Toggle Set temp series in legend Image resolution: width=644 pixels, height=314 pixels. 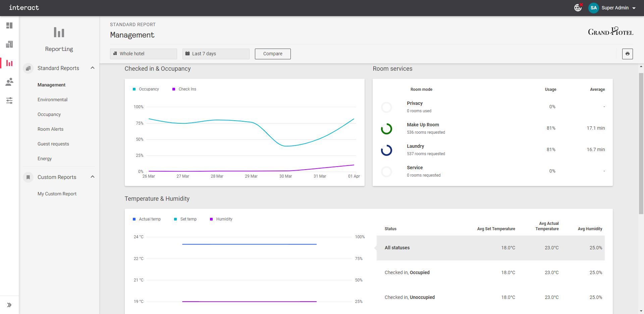click(x=185, y=219)
